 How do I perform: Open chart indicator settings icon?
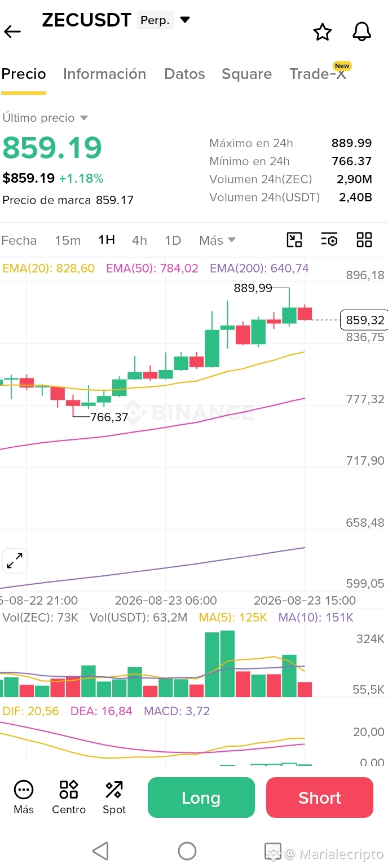[329, 240]
